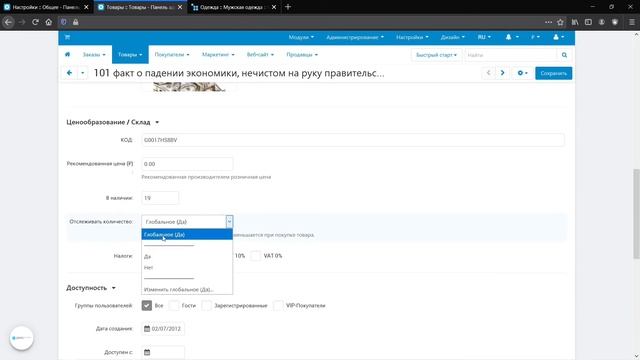Go to next product arrow

point(502,73)
